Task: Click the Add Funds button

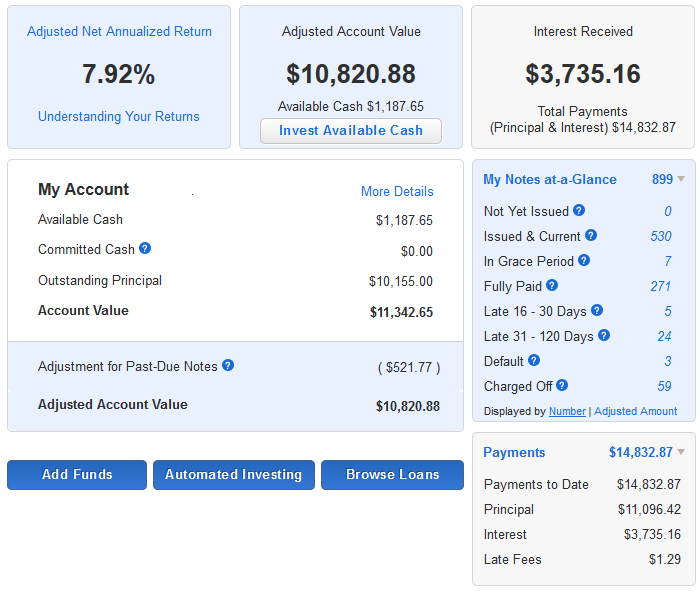Action: point(77,475)
